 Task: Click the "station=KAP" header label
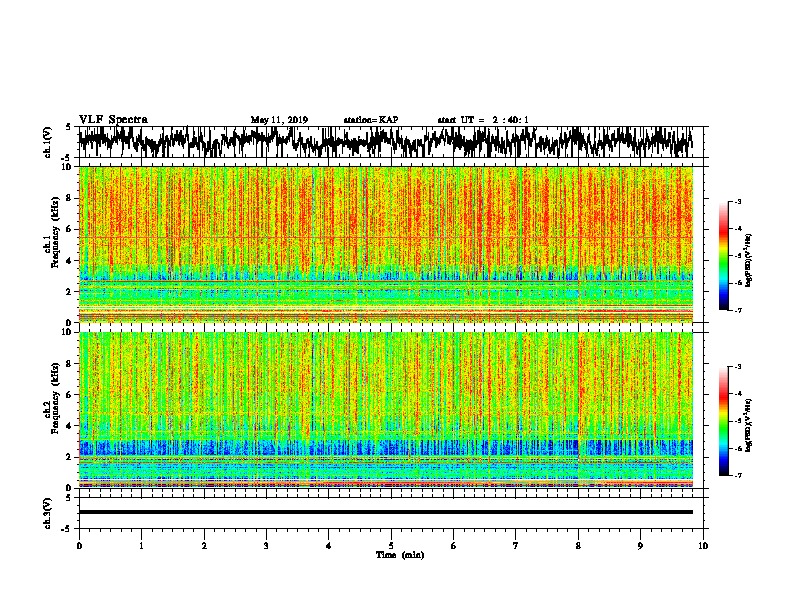tap(371, 120)
